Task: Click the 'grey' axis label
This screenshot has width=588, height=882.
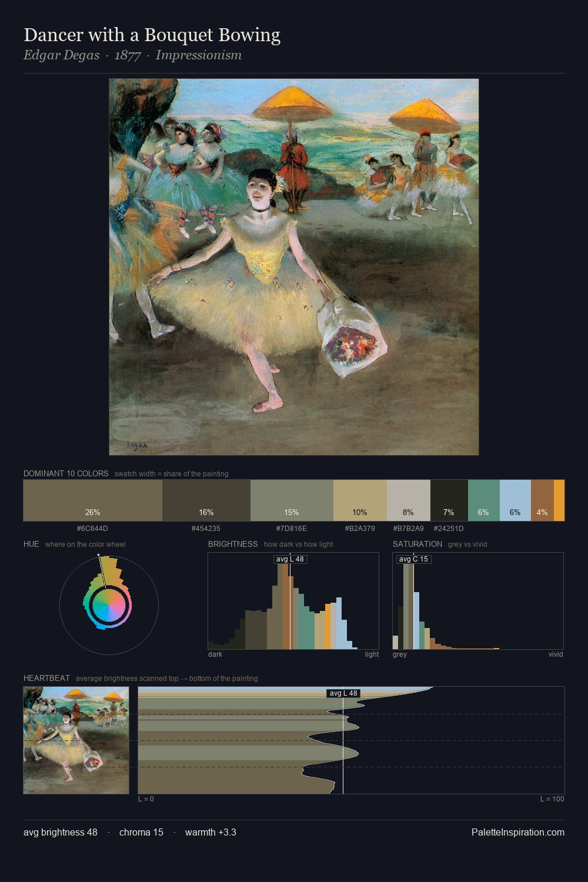Action: point(400,654)
